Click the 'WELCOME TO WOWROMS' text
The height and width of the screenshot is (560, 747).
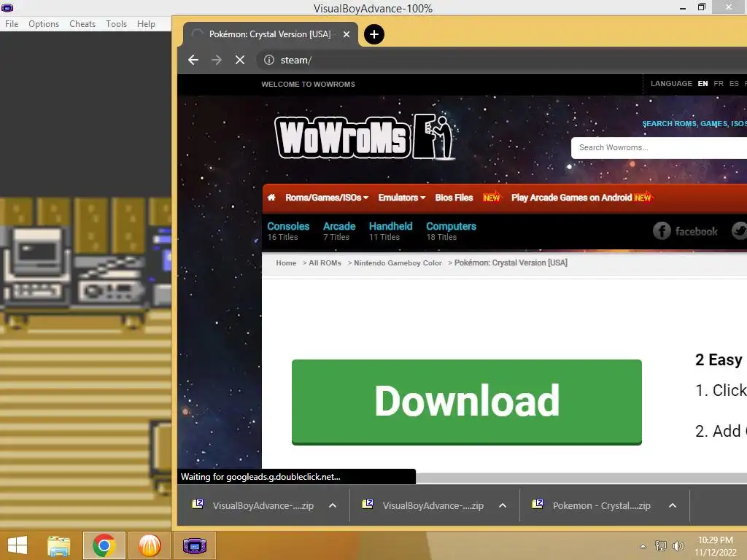point(308,85)
